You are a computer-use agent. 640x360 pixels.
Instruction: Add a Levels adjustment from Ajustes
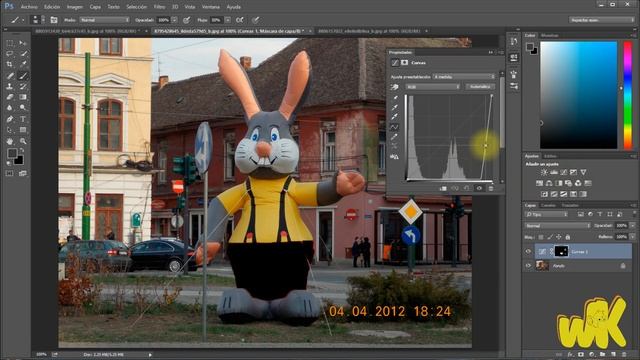pyautogui.click(x=554, y=172)
